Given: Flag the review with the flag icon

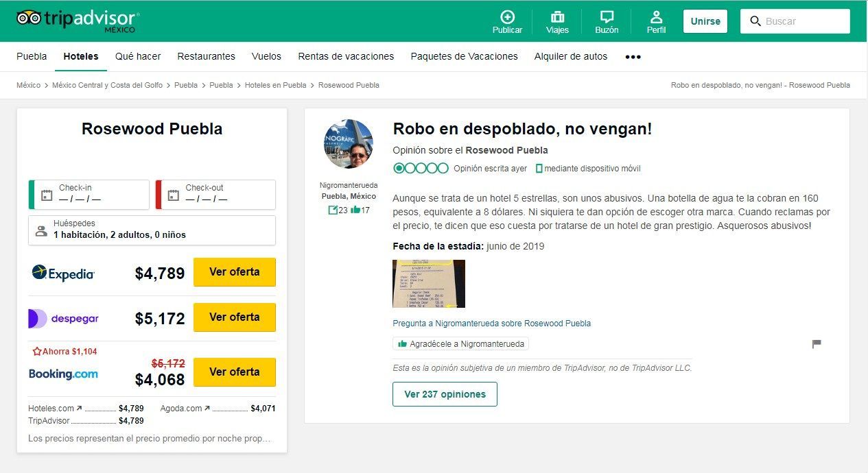Looking at the screenshot, I should coord(817,343).
